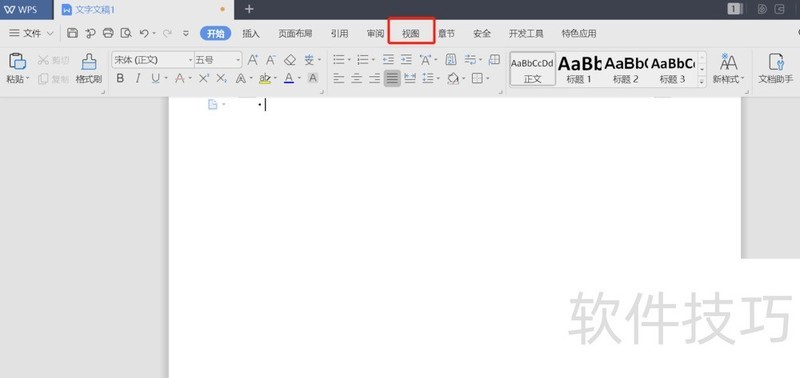The image size is (800, 378).
Task: Open the 引用 tab
Action: [x=339, y=34]
